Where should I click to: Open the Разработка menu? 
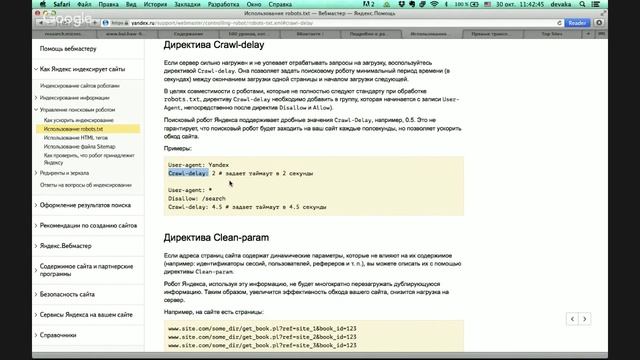coord(223,4)
